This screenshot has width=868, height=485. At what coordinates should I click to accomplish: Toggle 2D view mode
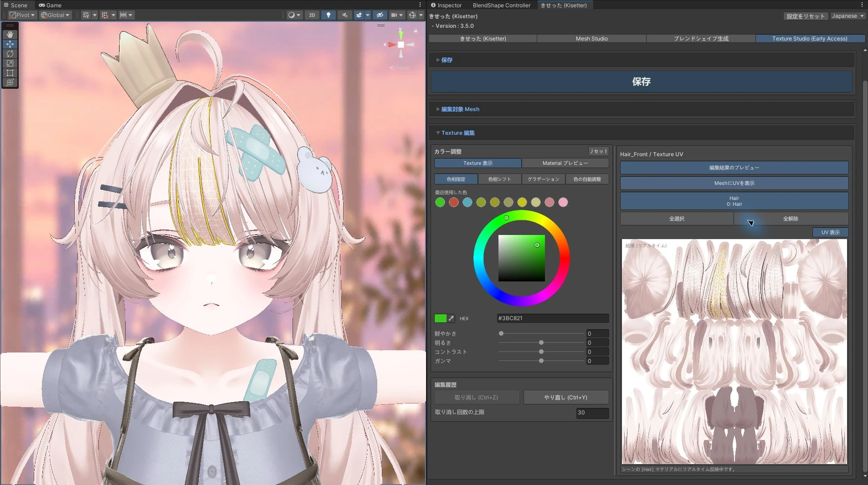point(312,15)
